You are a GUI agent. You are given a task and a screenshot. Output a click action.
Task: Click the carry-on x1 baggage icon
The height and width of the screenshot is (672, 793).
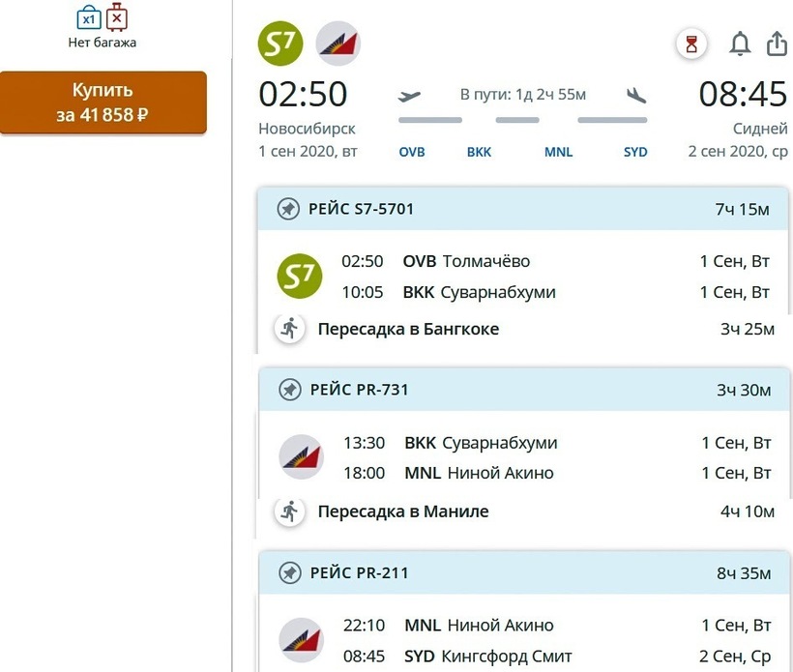point(89,17)
